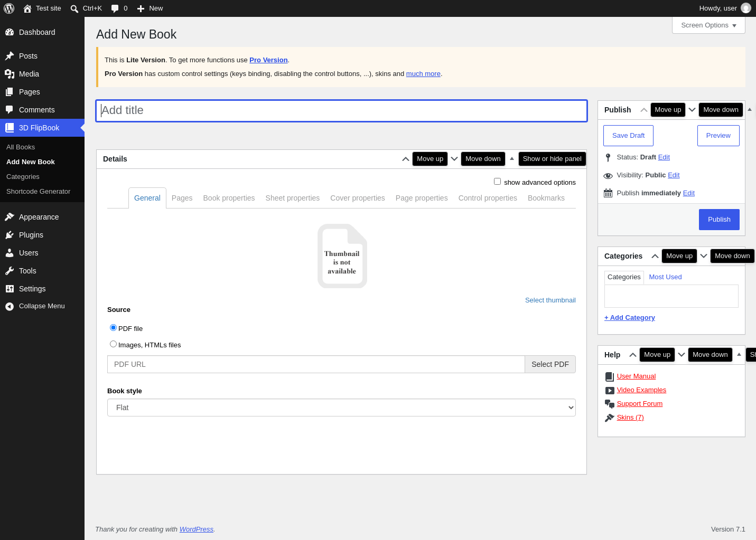Move Categories panel down chevron

[x=704, y=256]
